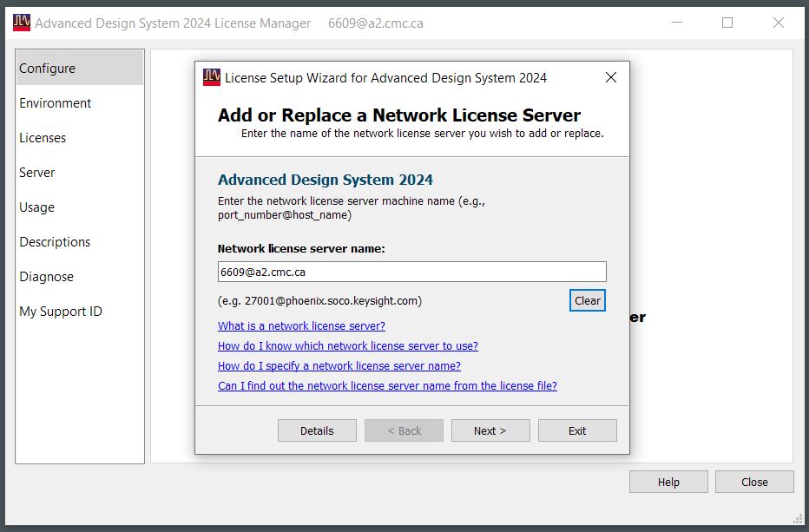Open the Descriptions tab
The width and height of the screenshot is (809, 532).
coord(80,242)
